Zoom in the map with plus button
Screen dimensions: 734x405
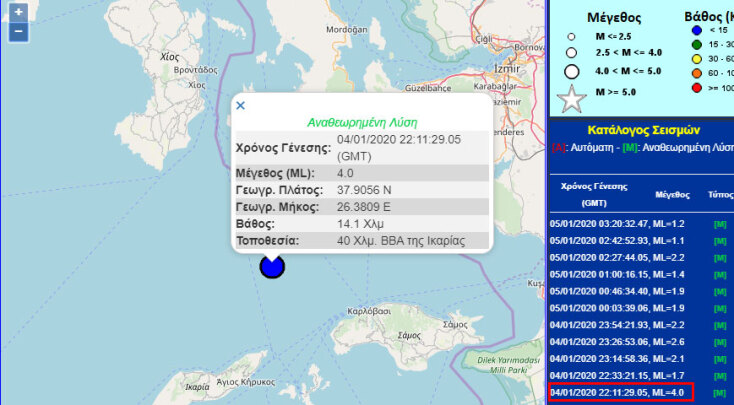(18, 13)
